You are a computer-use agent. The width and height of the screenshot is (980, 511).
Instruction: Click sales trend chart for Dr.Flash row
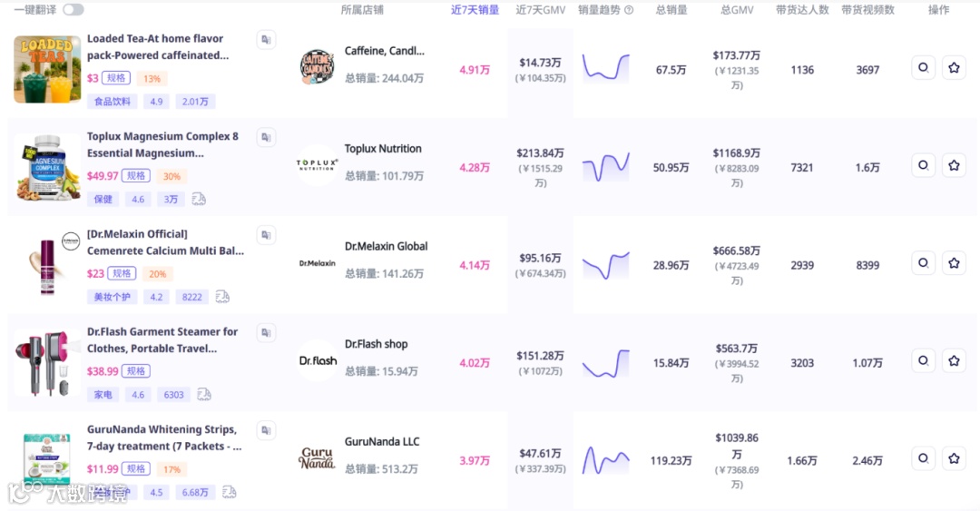point(606,362)
